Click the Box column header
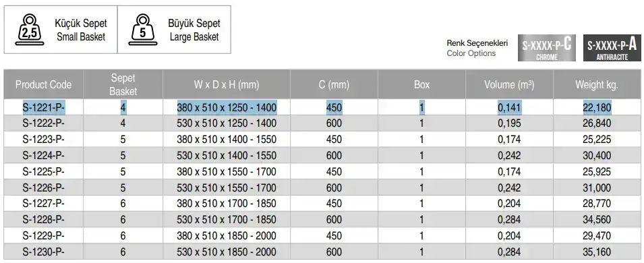Image resolution: width=644 pixels, height=263 pixels. click(422, 85)
